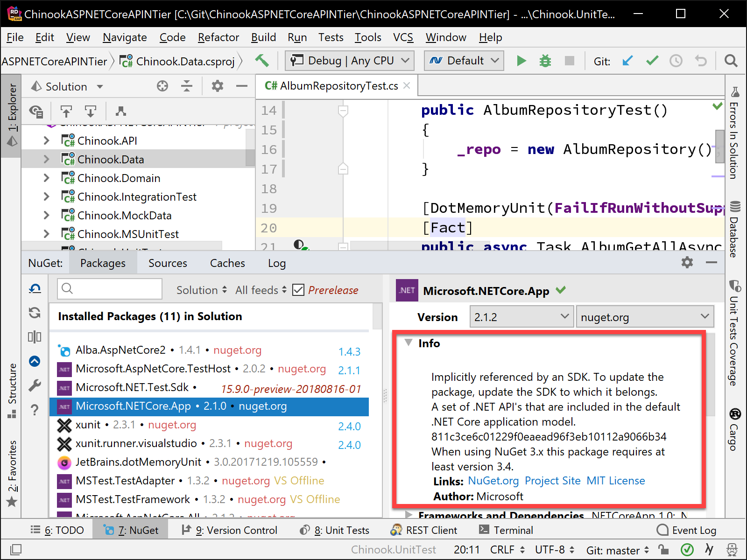Toggle tool window bars icon bottom-left
Image resolution: width=747 pixels, height=560 pixels.
16,550
